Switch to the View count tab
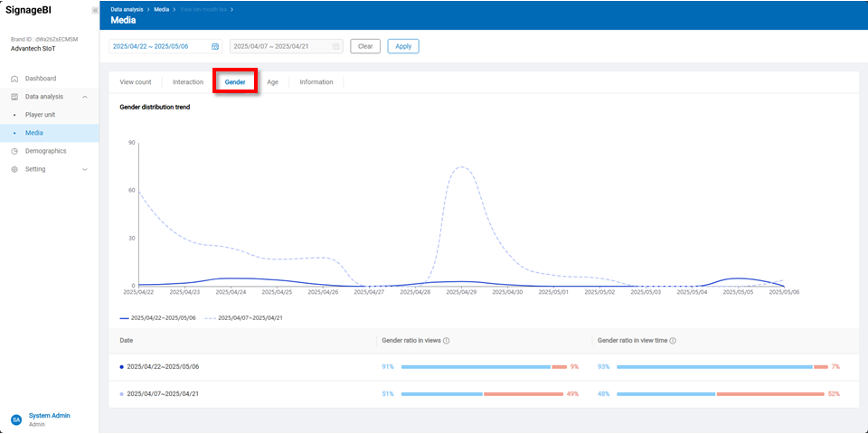Viewport: 868px width, 434px height. (x=136, y=82)
